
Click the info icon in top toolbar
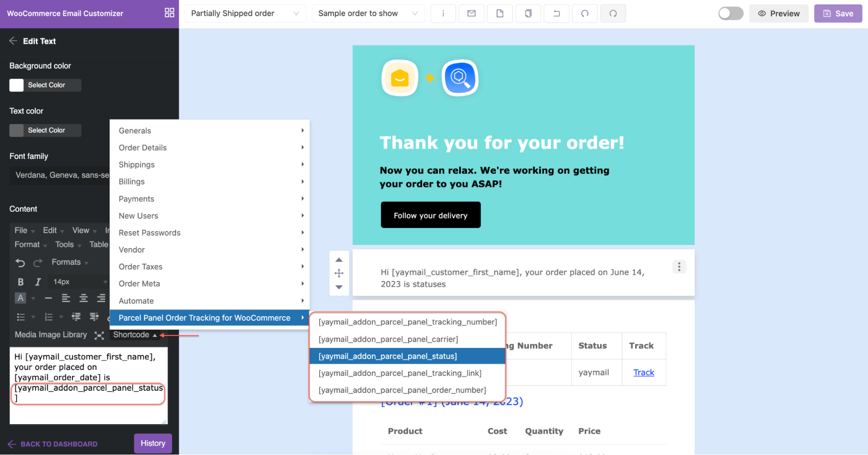point(443,13)
